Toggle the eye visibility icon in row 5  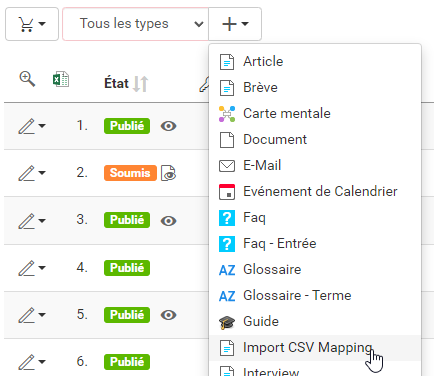point(169,315)
